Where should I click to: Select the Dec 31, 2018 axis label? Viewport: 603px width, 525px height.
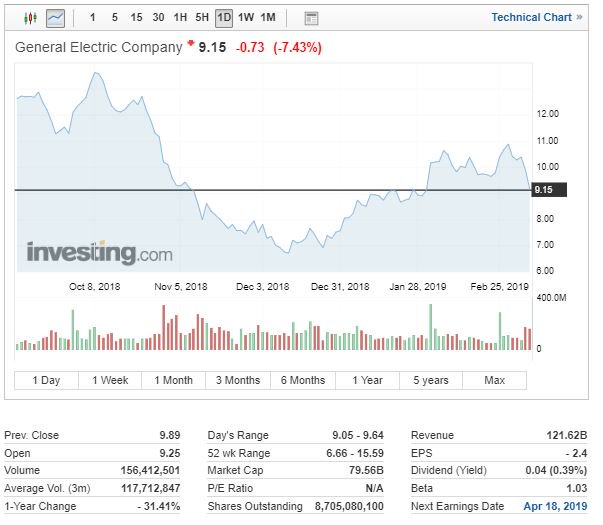click(340, 287)
